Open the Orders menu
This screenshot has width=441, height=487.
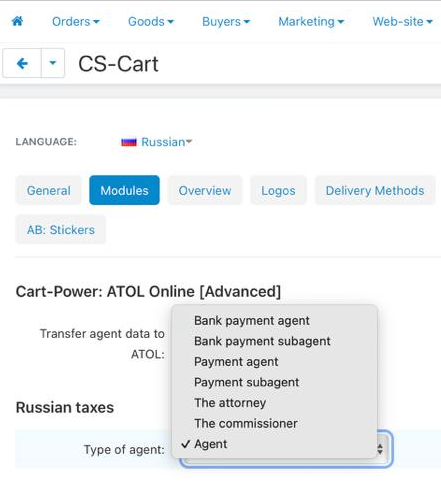click(76, 22)
